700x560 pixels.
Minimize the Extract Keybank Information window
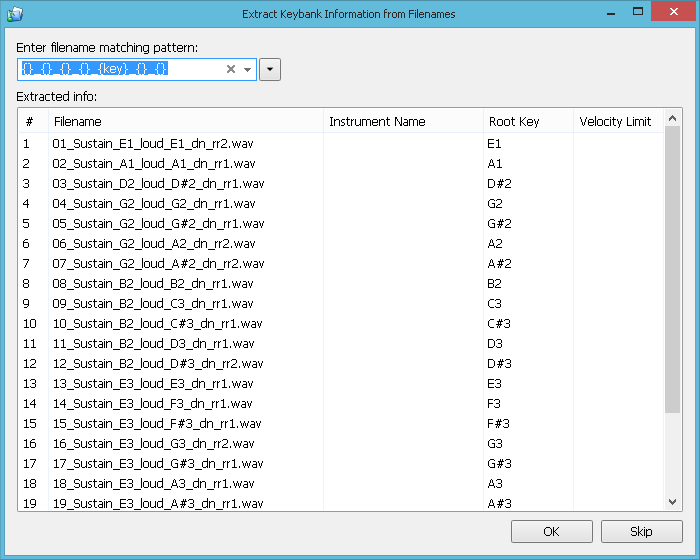[611, 13]
